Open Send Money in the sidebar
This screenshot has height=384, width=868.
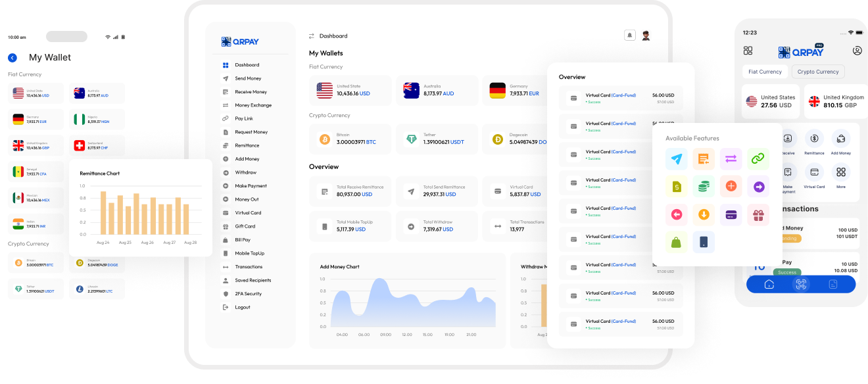point(248,78)
